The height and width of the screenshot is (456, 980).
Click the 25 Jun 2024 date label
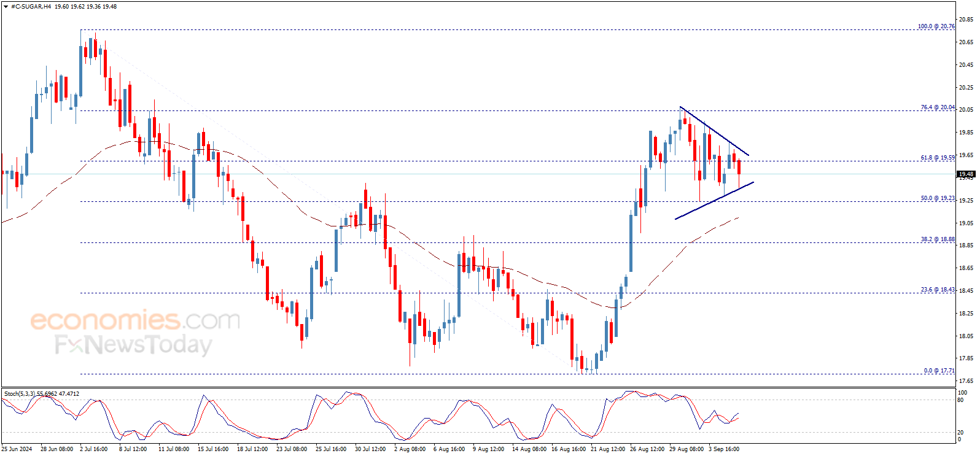pyautogui.click(x=17, y=449)
